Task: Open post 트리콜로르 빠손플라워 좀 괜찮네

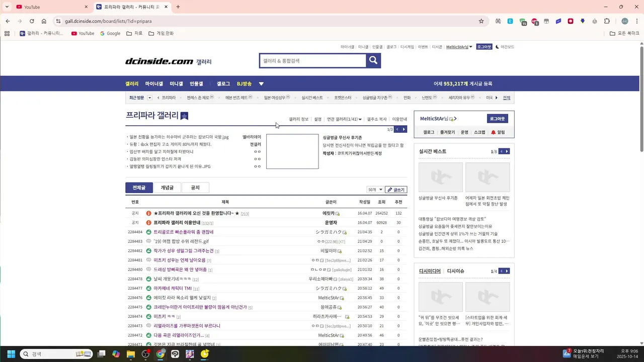Action: pyautogui.click(x=183, y=232)
